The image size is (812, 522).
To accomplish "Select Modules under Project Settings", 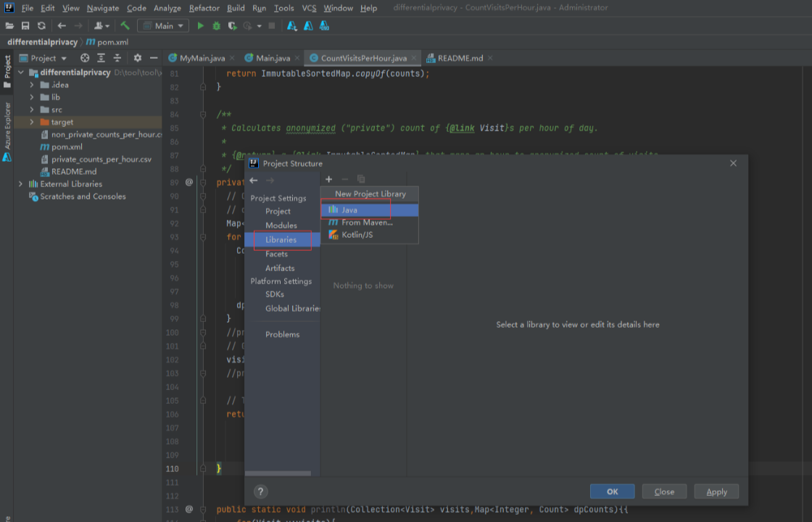I will click(281, 225).
